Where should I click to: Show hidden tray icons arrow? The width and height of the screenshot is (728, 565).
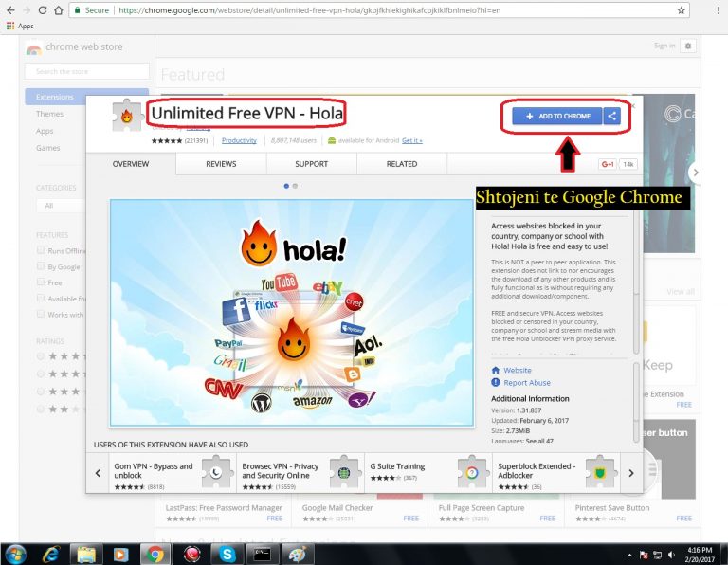tap(629, 555)
